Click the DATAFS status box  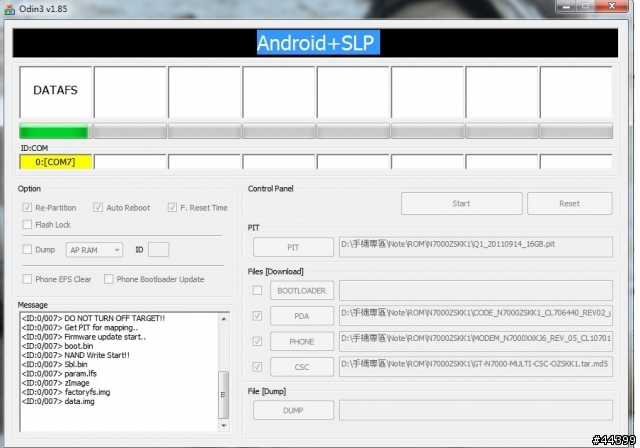click(x=56, y=92)
